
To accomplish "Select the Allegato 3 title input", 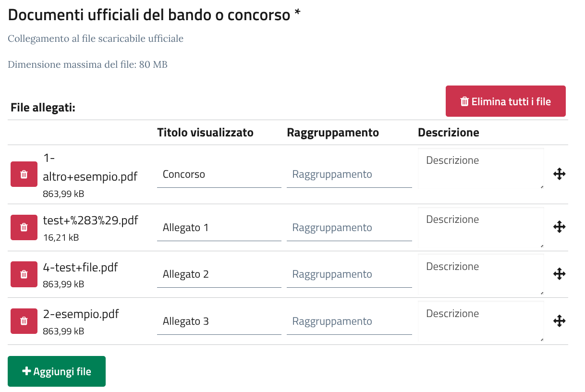I will [219, 321].
